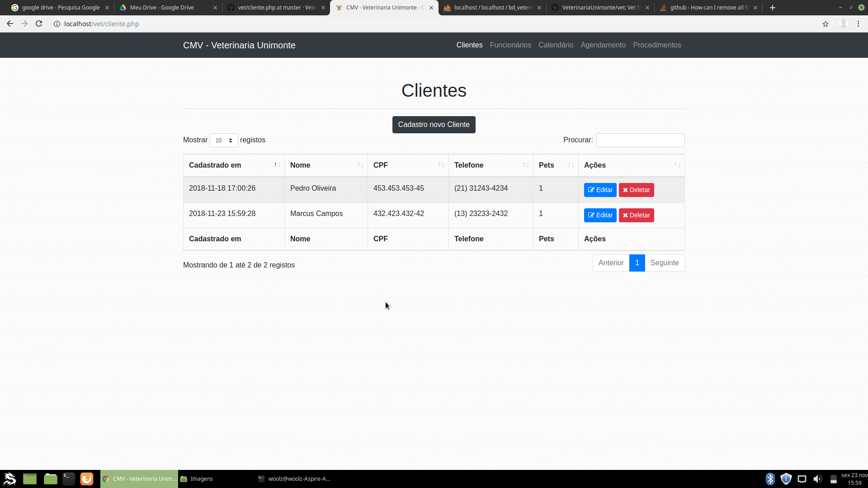868x488 pixels.
Task: Sort table by Cadastrado em column arrows
Action: pyautogui.click(x=277, y=165)
